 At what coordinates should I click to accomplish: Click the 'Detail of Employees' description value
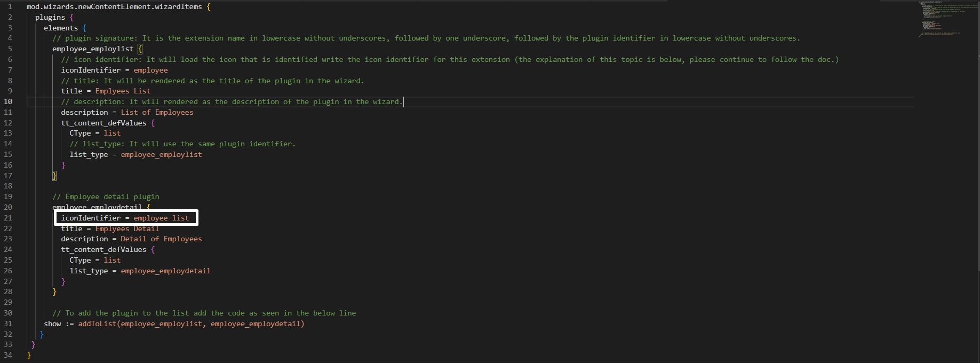coord(161,239)
